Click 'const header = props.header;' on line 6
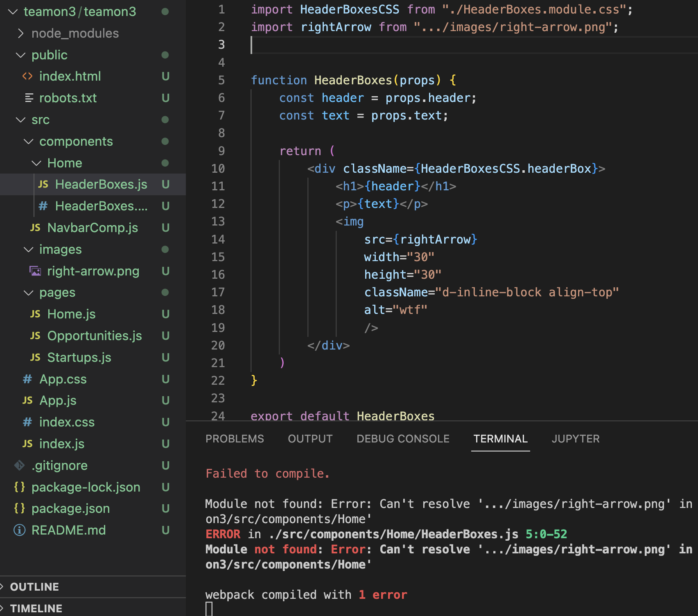698x616 pixels. pos(378,98)
